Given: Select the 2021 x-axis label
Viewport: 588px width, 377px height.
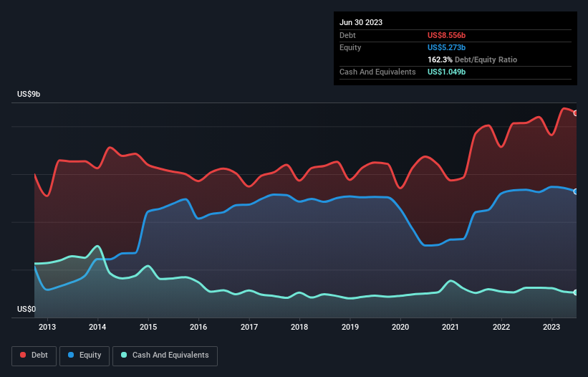Looking at the screenshot, I should [450, 327].
